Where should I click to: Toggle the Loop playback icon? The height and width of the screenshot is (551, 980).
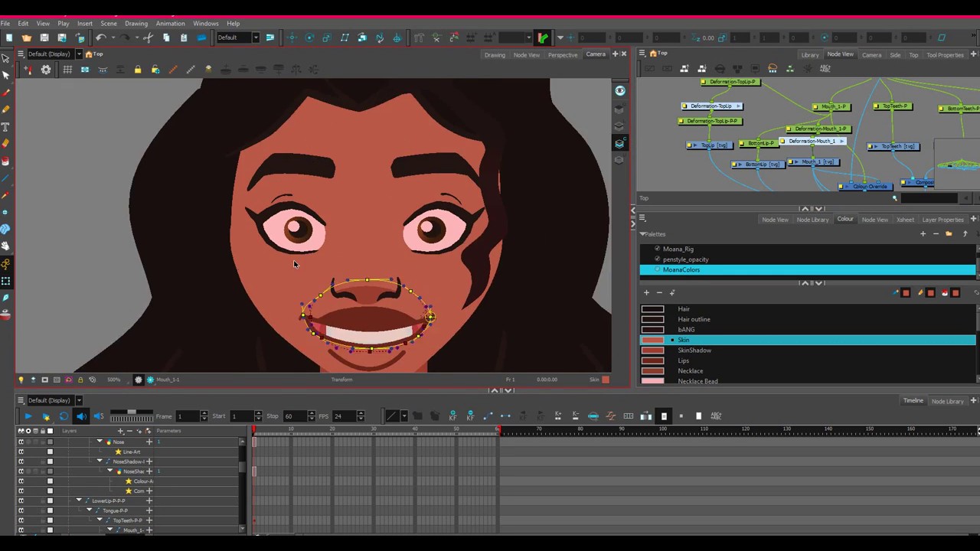(x=64, y=416)
